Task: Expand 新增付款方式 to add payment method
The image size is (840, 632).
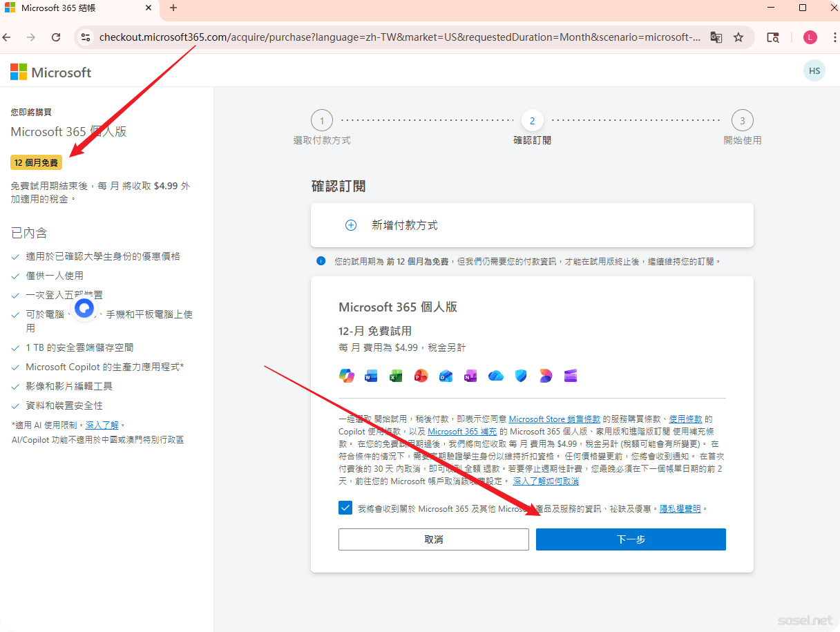Action: tap(404, 225)
